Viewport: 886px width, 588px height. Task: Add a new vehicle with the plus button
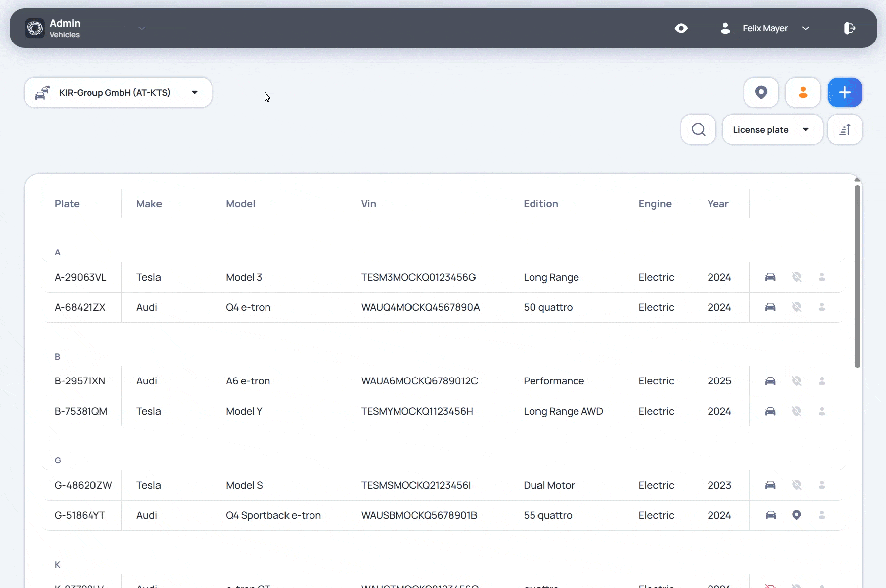(845, 92)
